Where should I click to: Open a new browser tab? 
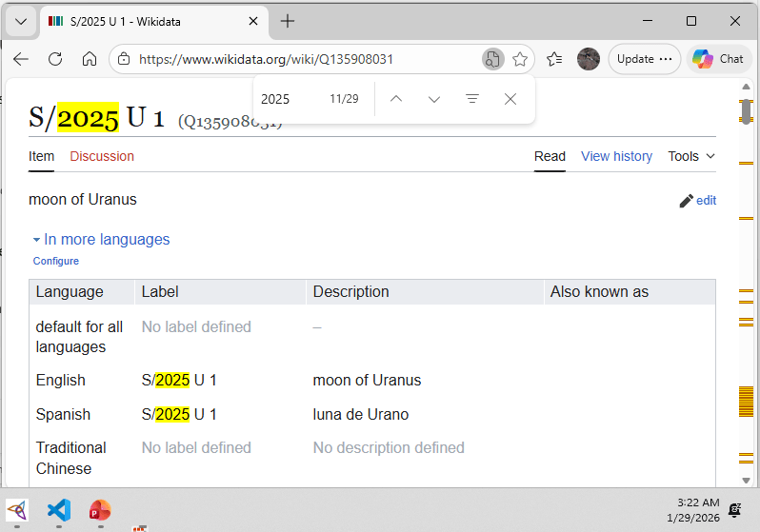coord(288,21)
